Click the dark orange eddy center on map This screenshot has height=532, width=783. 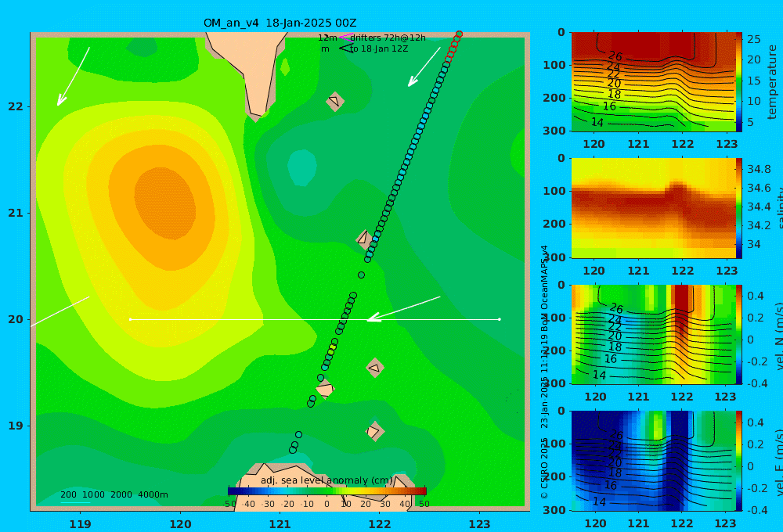click(x=164, y=203)
